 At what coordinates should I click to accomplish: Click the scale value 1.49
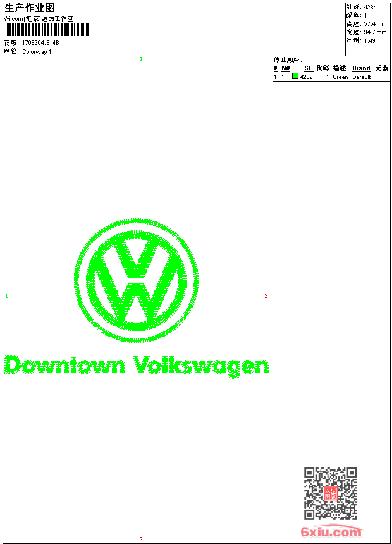point(369,40)
